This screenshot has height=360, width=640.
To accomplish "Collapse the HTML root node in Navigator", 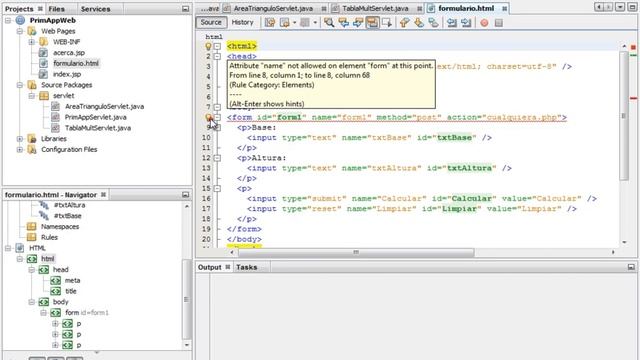I will point(8,248).
